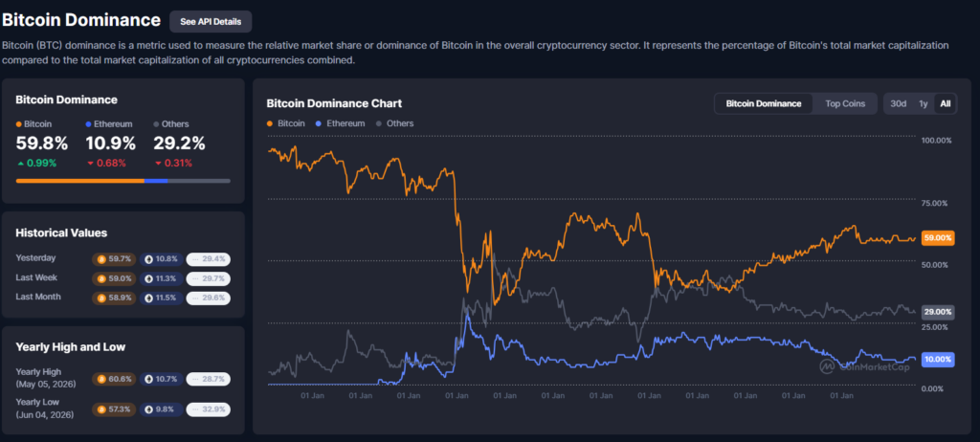This screenshot has height=442, width=980.
Task: Click the Ethereum icon in the Yesterday row
Action: pos(148,259)
